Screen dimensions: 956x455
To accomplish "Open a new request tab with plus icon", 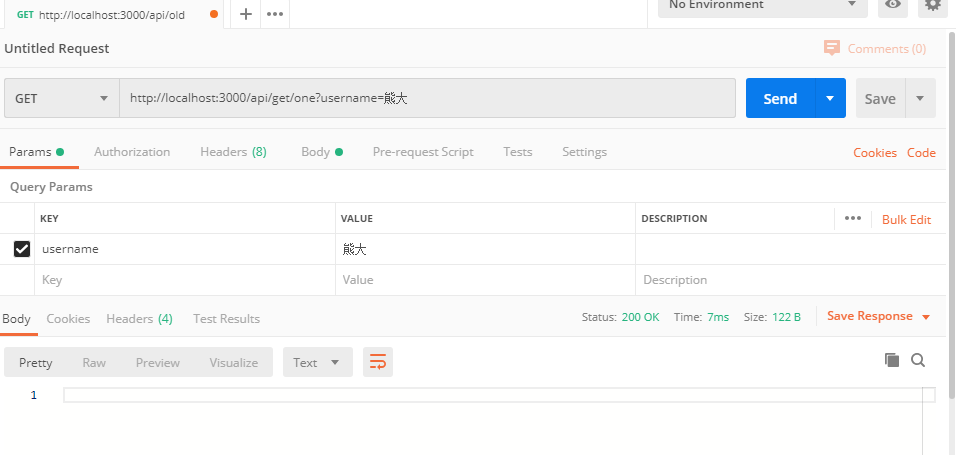I will click(x=246, y=14).
